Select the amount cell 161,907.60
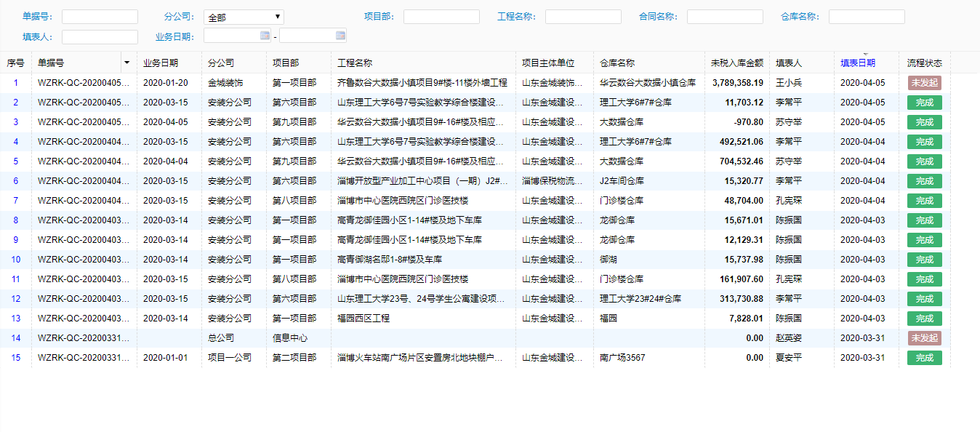 tap(741, 279)
